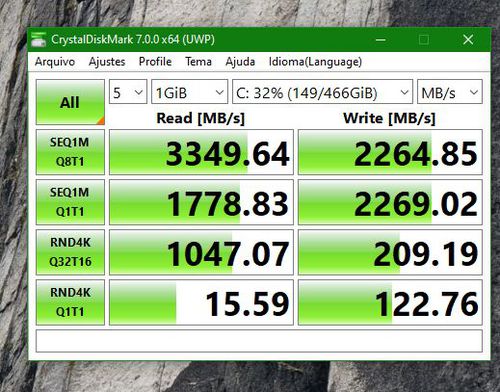The width and height of the screenshot is (500, 392).
Task: Click the 1778.83 read result
Action: 201,202
